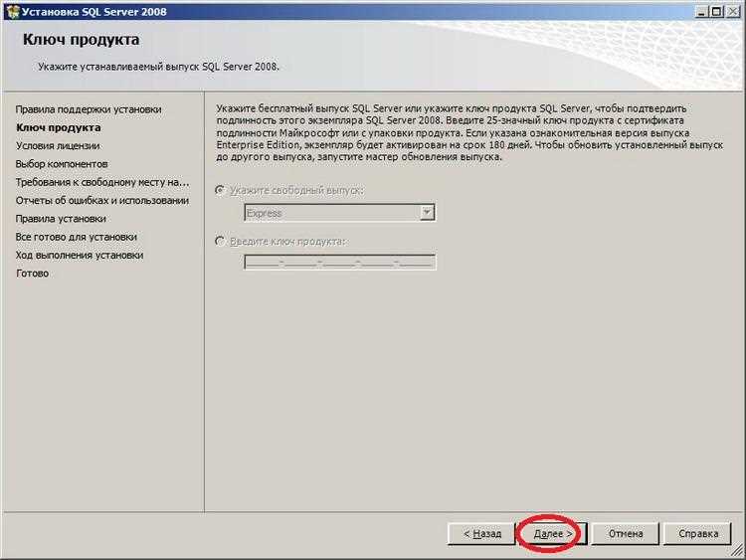This screenshot has width=746, height=560.
Task: Maximize the setup window
Action: [x=716, y=11]
